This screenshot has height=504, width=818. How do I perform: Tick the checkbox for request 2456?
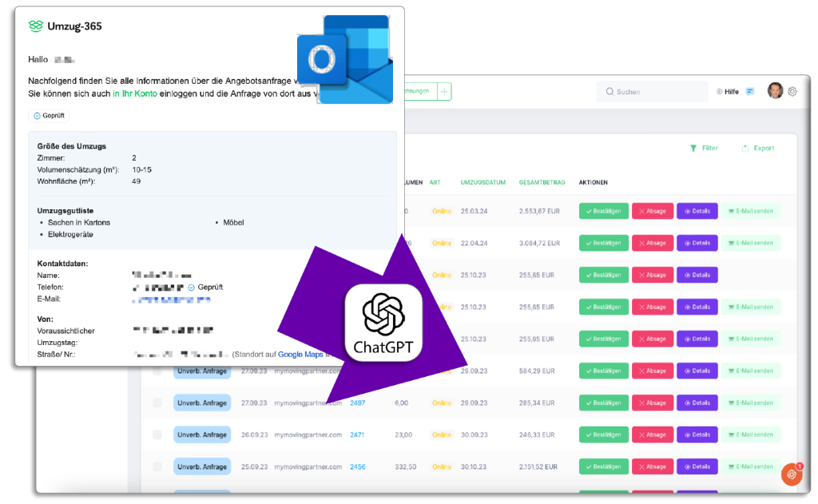tap(157, 466)
